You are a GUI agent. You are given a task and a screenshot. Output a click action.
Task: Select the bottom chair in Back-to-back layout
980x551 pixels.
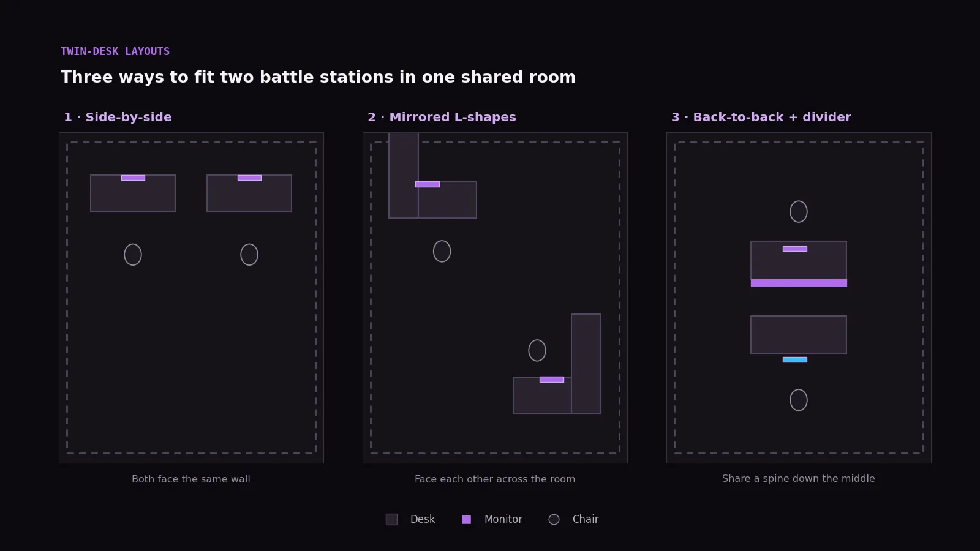[x=799, y=400]
